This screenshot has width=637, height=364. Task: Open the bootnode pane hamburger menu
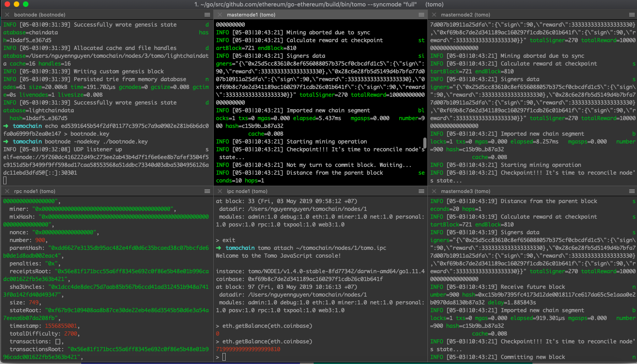207,15
